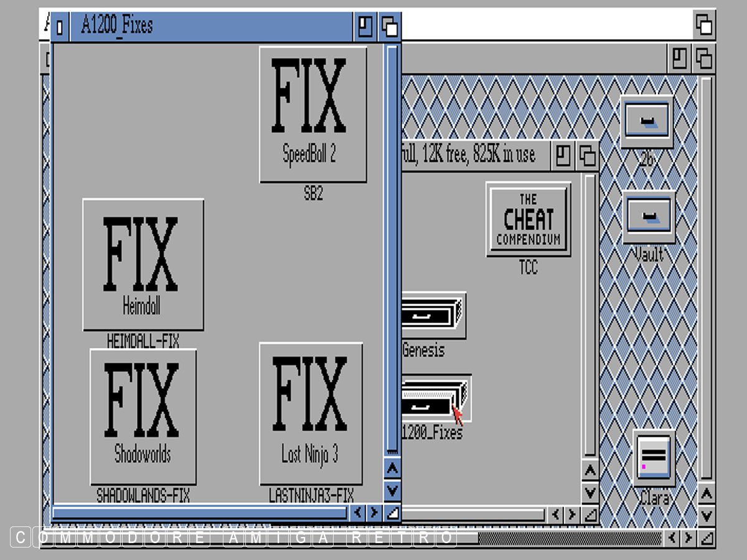Click the A1200_Fixes horizontal scrollbar track
This screenshot has height=560, width=747.
199,513
